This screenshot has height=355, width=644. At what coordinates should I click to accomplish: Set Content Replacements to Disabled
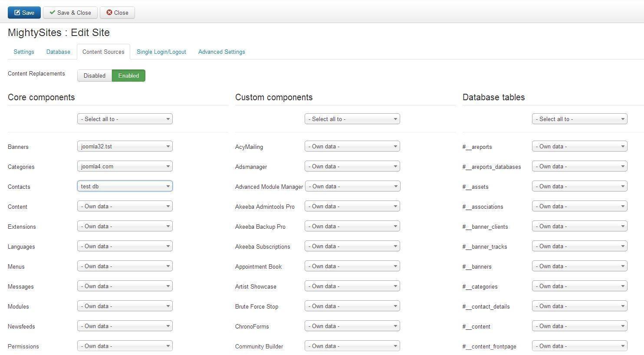click(x=95, y=76)
